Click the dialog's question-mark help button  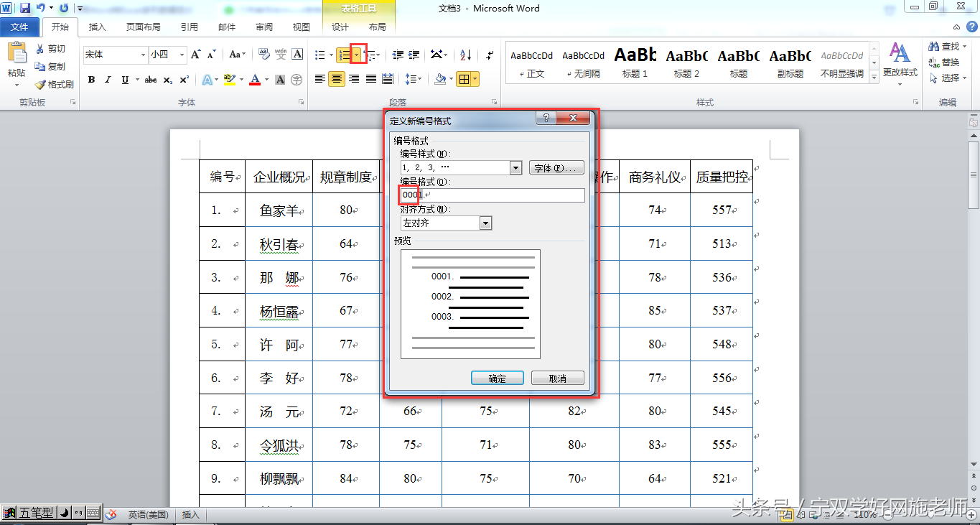point(546,119)
